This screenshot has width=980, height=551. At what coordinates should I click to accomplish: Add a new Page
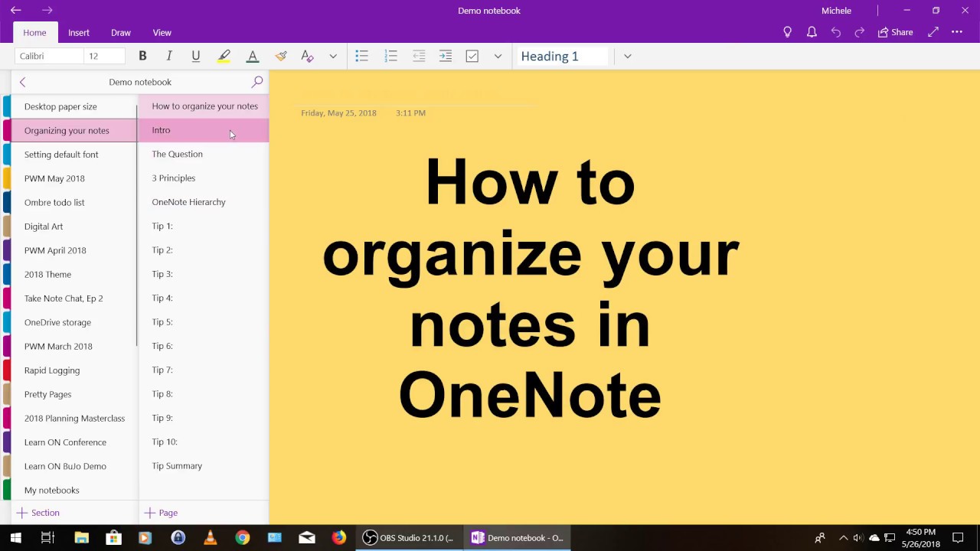(162, 513)
